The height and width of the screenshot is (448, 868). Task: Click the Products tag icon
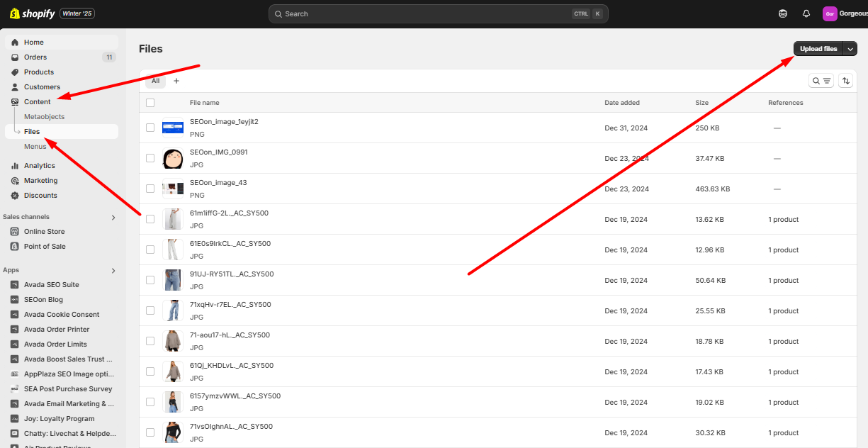pos(15,72)
